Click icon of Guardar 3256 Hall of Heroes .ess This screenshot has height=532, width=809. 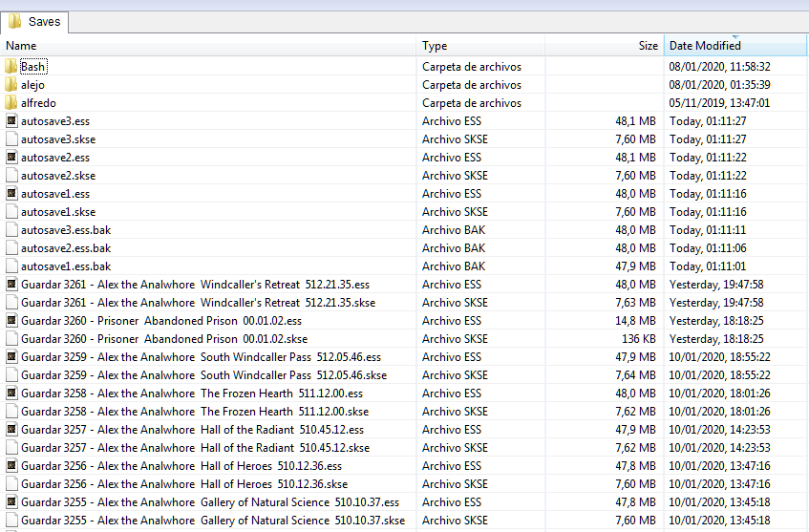pos(11,466)
